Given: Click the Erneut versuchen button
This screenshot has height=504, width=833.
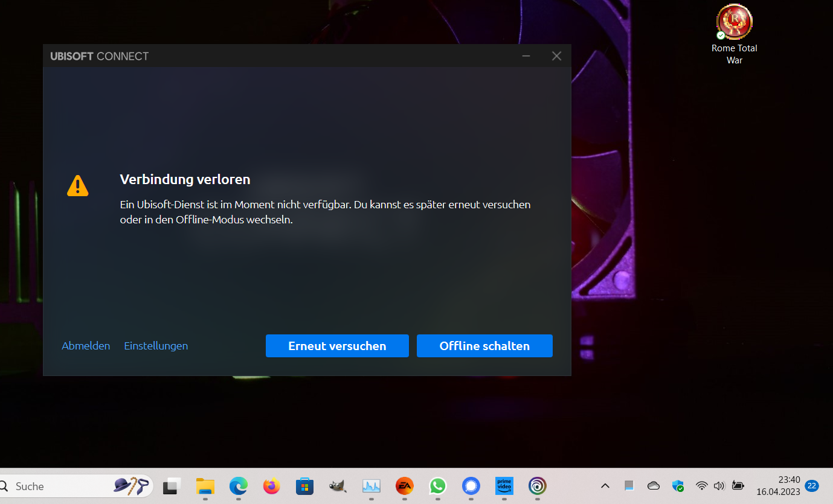Looking at the screenshot, I should (337, 346).
